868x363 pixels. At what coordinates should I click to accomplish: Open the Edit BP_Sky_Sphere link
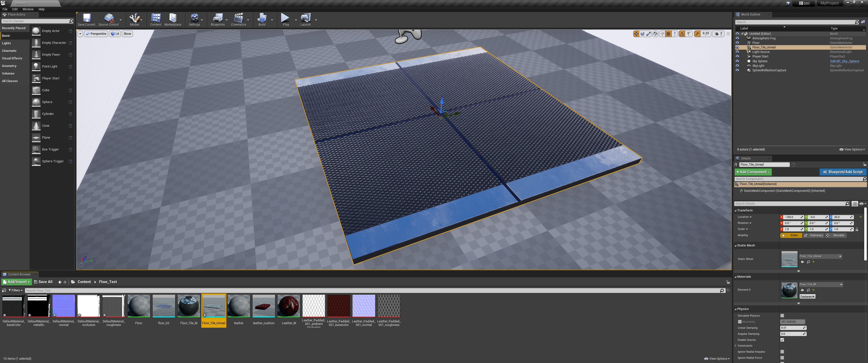845,61
